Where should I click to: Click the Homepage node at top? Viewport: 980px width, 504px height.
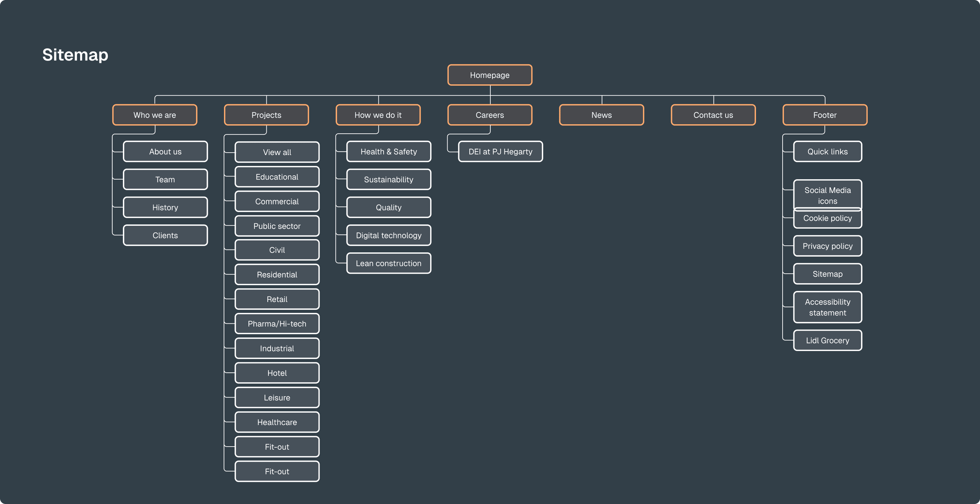pos(490,75)
